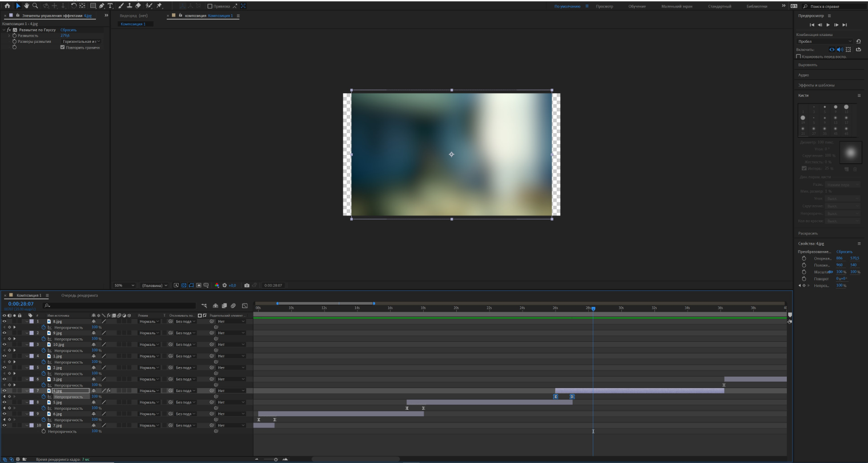This screenshot has width=868, height=463.
Task: Step one frame forward in preview panel
Action: (836, 25)
